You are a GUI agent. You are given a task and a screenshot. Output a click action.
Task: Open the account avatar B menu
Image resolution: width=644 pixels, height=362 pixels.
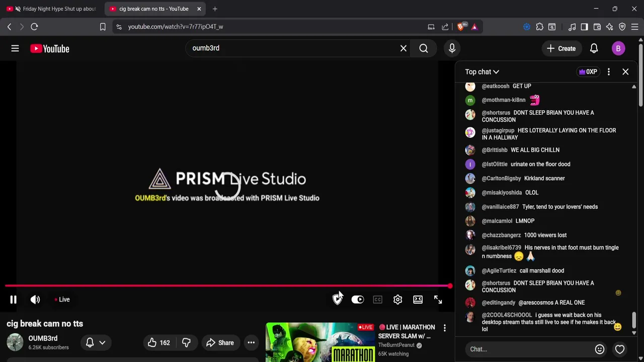[x=618, y=48]
